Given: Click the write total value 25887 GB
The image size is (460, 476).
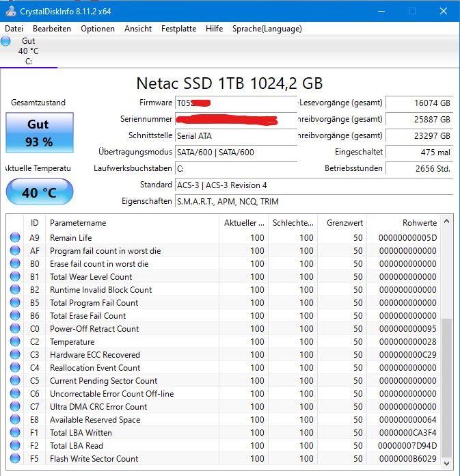Looking at the screenshot, I should (420, 119).
